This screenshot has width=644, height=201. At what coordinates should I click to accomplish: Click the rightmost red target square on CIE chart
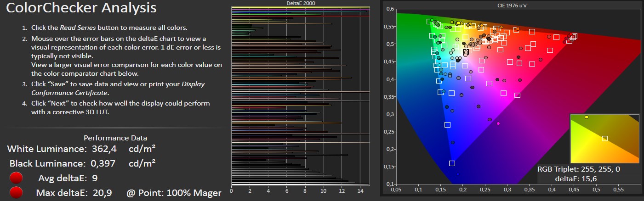[574, 35]
